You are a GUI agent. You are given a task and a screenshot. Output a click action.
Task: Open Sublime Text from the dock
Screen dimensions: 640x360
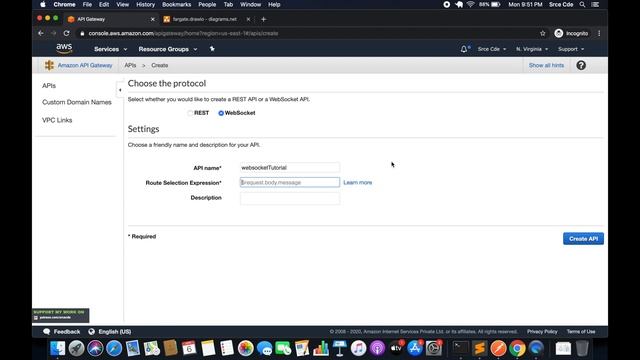[x=480, y=348]
